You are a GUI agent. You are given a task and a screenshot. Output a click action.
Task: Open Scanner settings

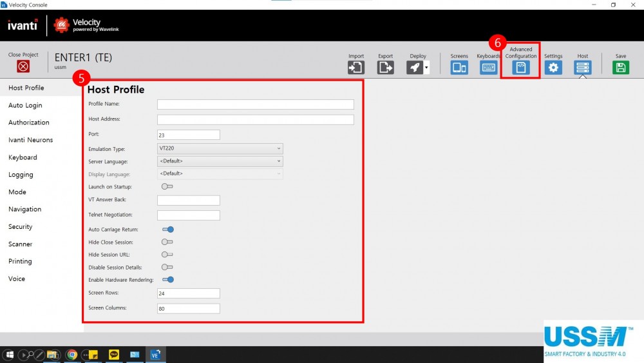click(20, 244)
